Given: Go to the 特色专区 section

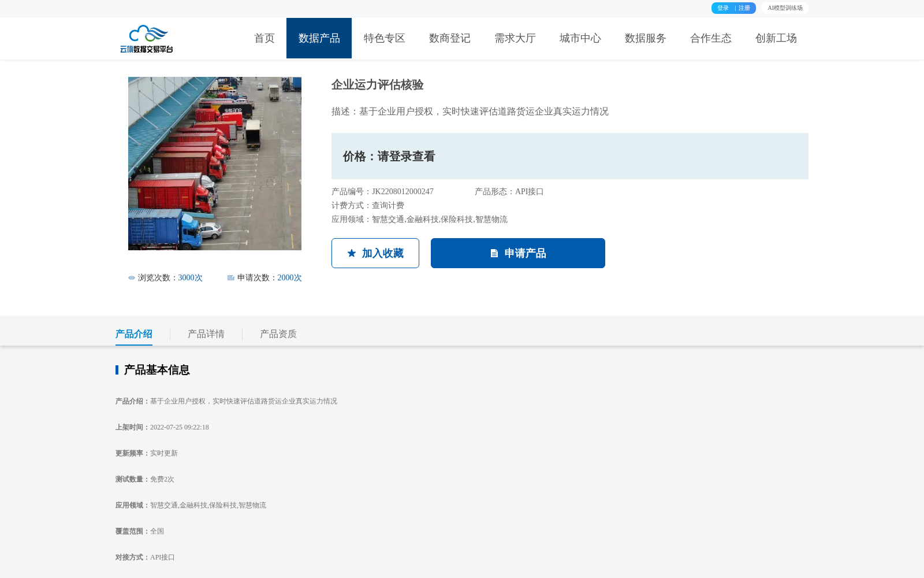Looking at the screenshot, I should click(x=384, y=38).
